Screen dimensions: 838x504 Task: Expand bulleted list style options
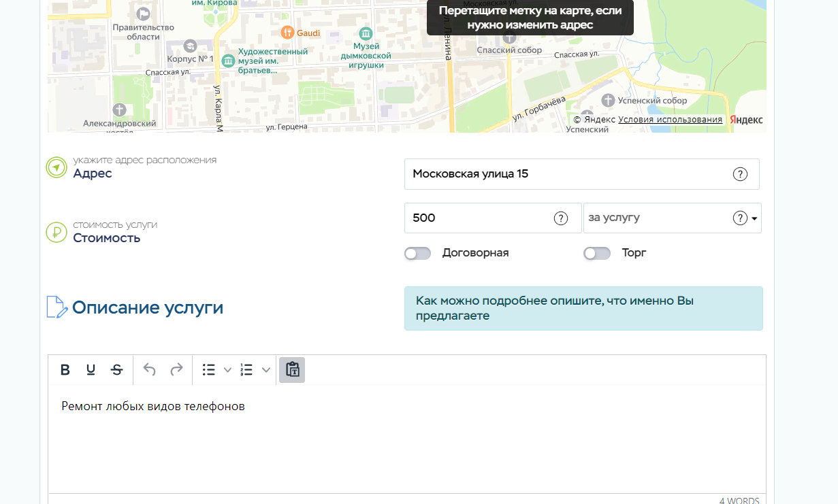click(x=228, y=370)
